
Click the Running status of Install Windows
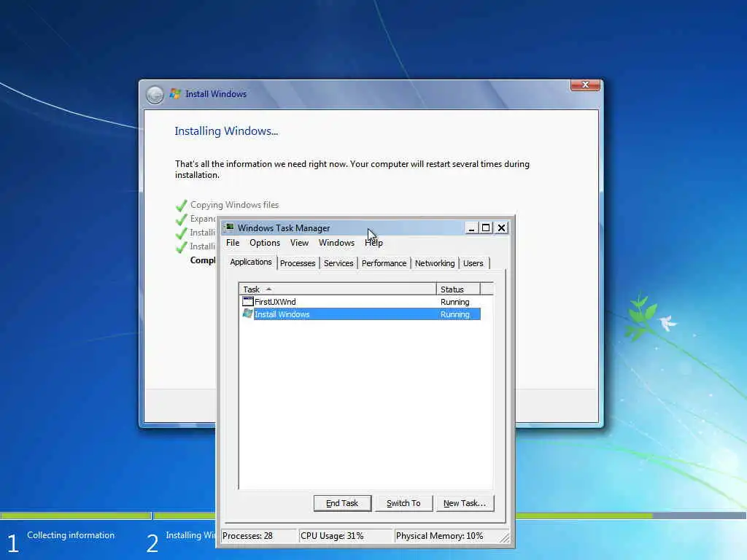coord(455,314)
